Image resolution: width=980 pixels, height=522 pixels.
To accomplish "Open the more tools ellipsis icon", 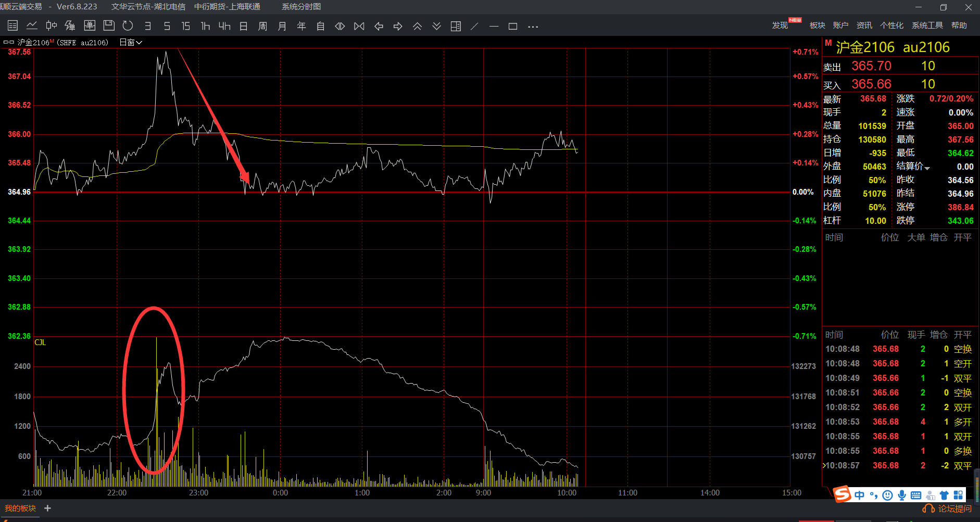I will click(533, 26).
